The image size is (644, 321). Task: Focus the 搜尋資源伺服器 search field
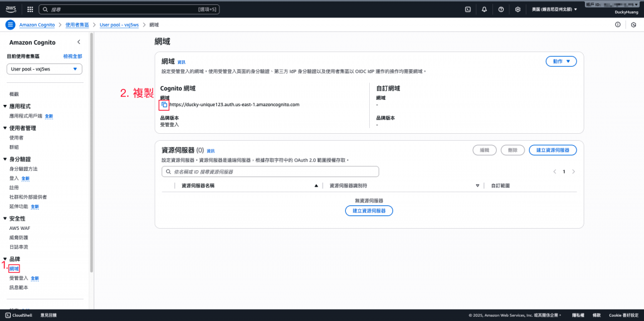270,171
